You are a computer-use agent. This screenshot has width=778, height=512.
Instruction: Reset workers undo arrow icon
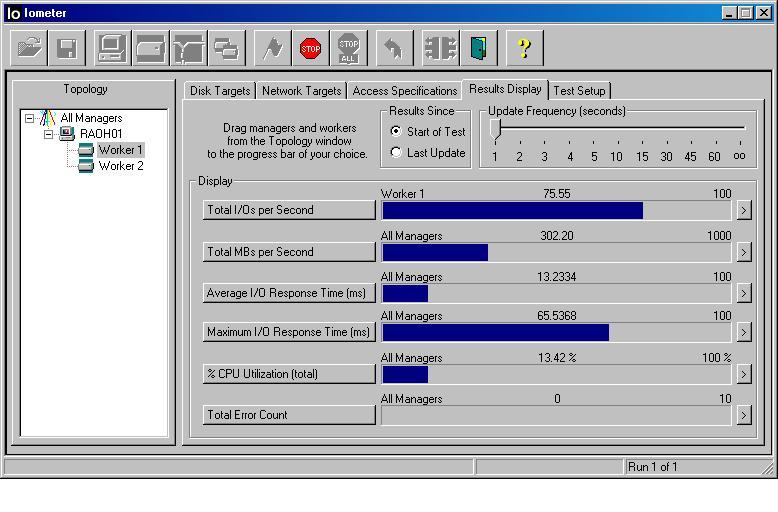point(394,48)
